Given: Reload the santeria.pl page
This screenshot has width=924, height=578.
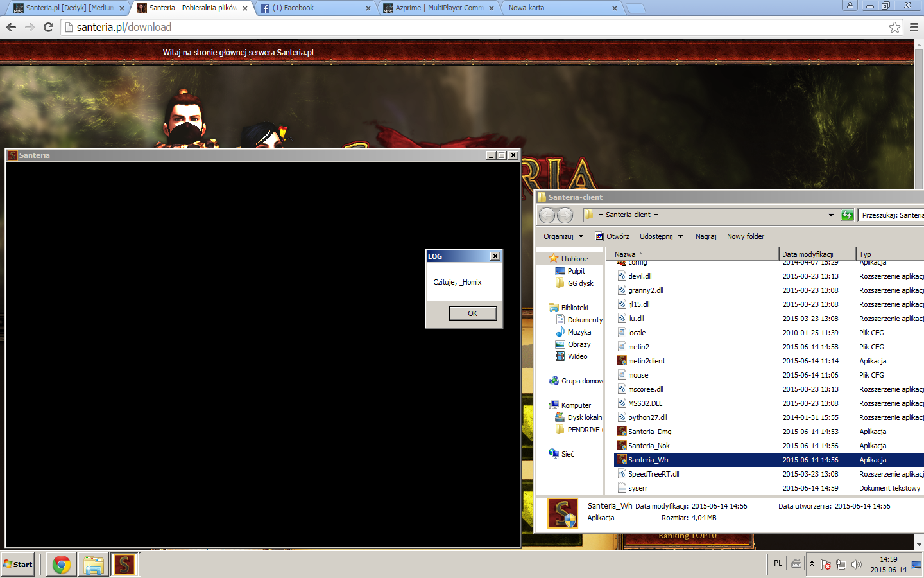Looking at the screenshot, I should click(x=48, y=27).
